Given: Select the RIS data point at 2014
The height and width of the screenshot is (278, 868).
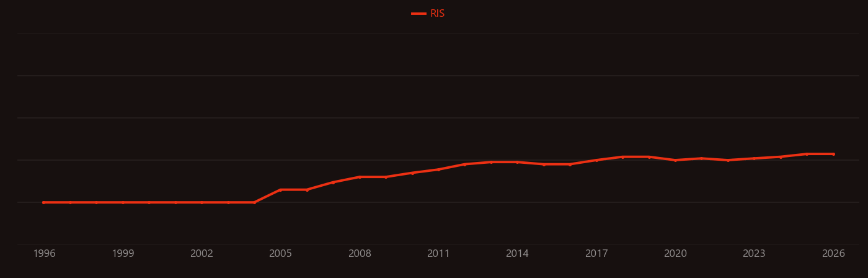Looking at the screenshot, I should point(517,162).
